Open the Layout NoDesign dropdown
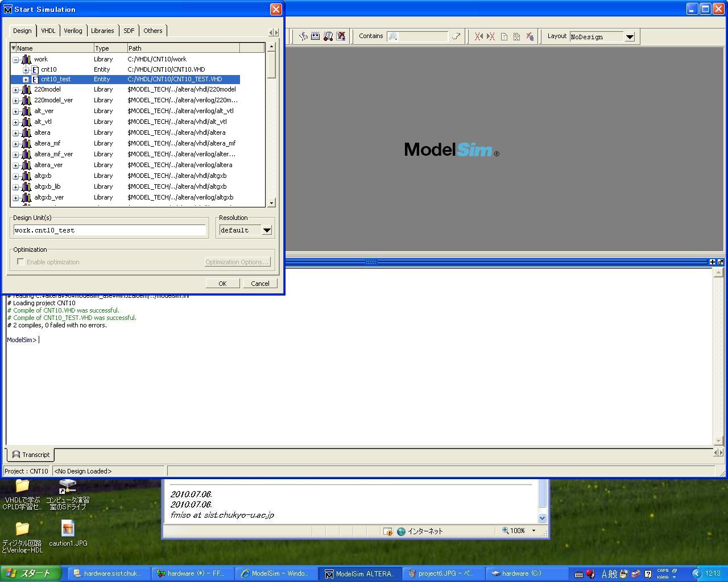728x582 pixels. coord(630,37)
